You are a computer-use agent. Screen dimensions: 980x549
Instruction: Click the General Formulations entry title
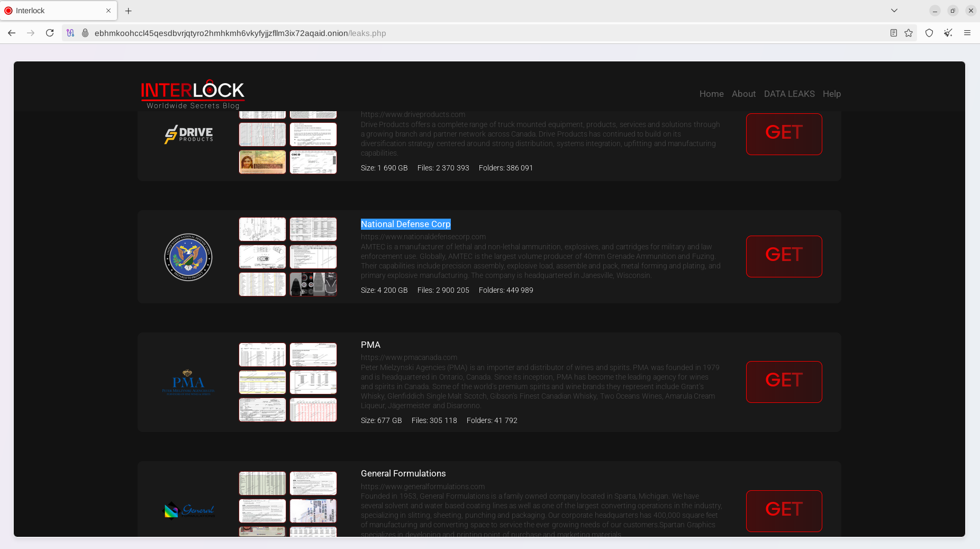[x=403, y=473]
